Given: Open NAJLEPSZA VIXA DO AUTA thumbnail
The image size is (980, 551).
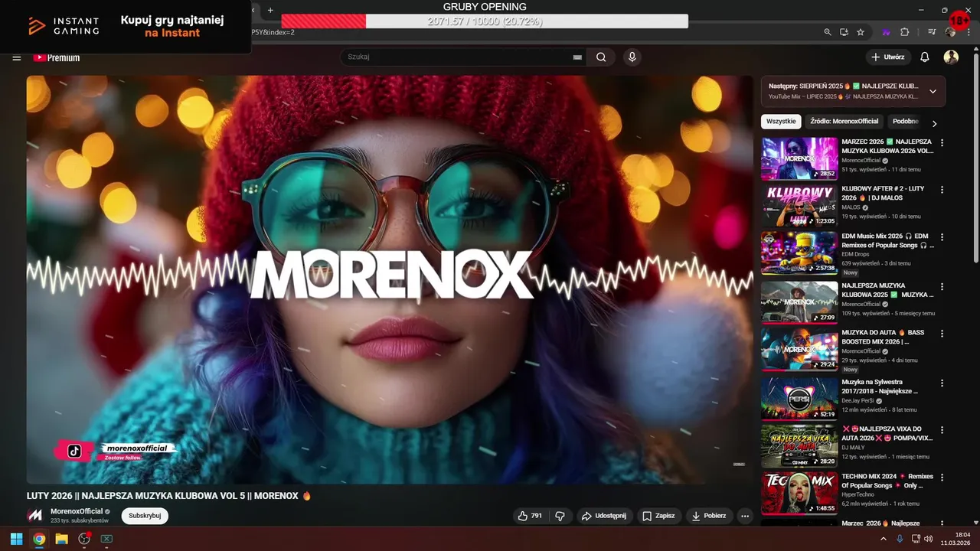Looking at the screenshot, I should click(799, 446).
